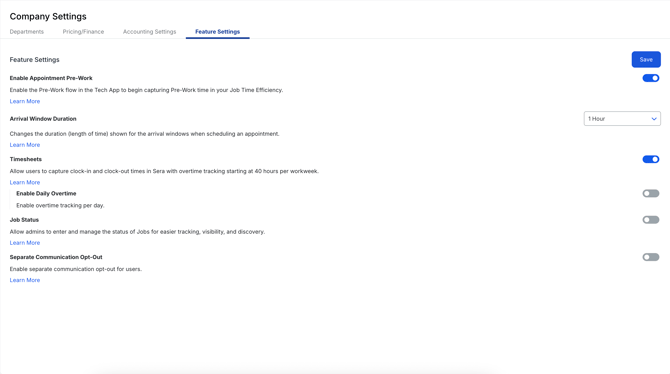Click the arrival windows duration description text

click(144, 134)
